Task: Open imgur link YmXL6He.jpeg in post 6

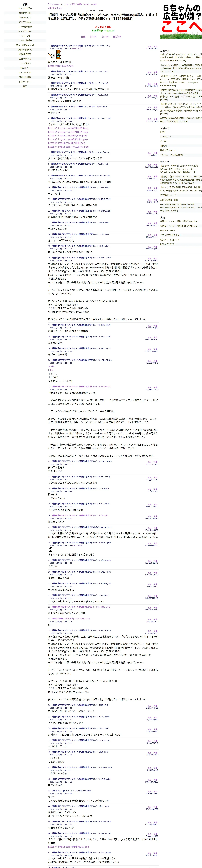Action: (x=68, y=147)
